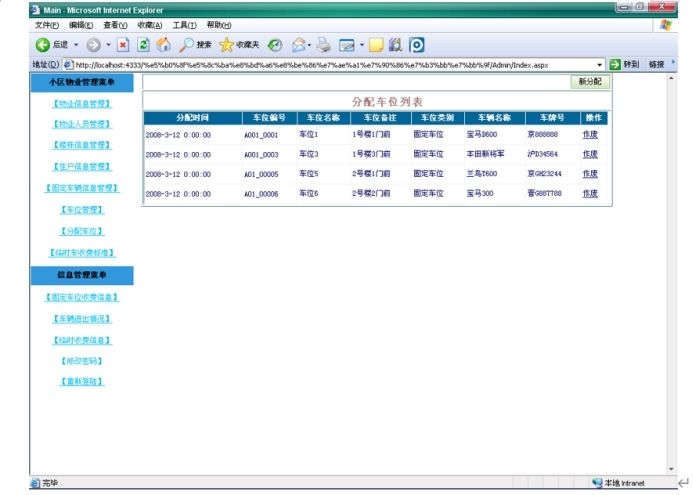Open the 【住户信息管理】 sidebar link

pos(82,167)
